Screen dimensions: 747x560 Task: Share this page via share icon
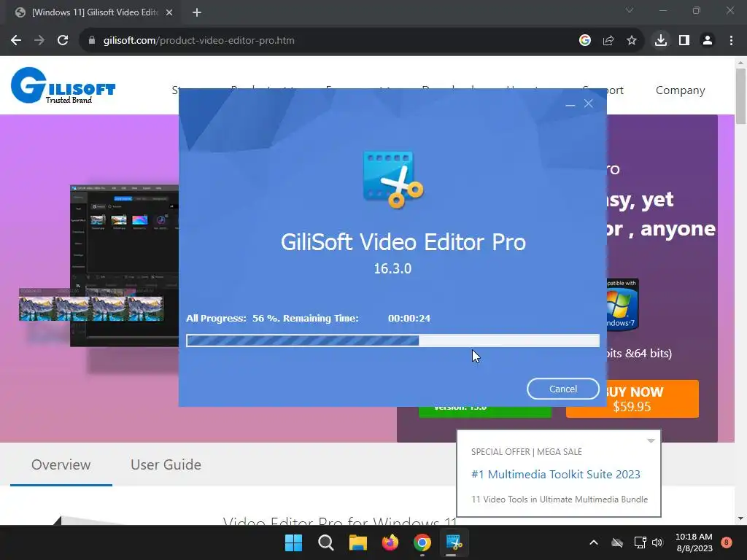608,41
